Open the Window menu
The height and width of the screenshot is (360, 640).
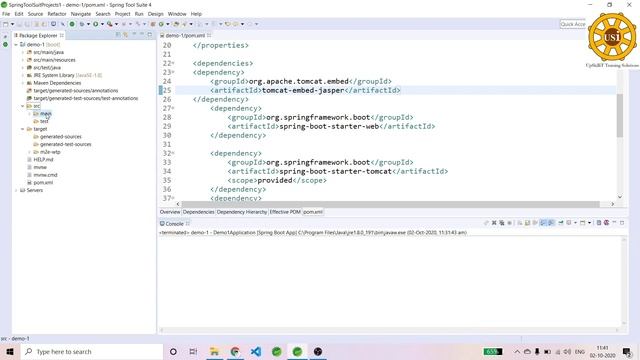(x=177, y=14)
